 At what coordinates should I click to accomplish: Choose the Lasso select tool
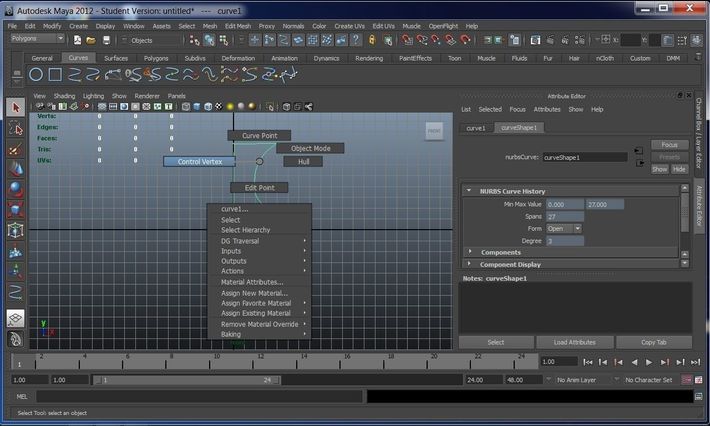16,129
